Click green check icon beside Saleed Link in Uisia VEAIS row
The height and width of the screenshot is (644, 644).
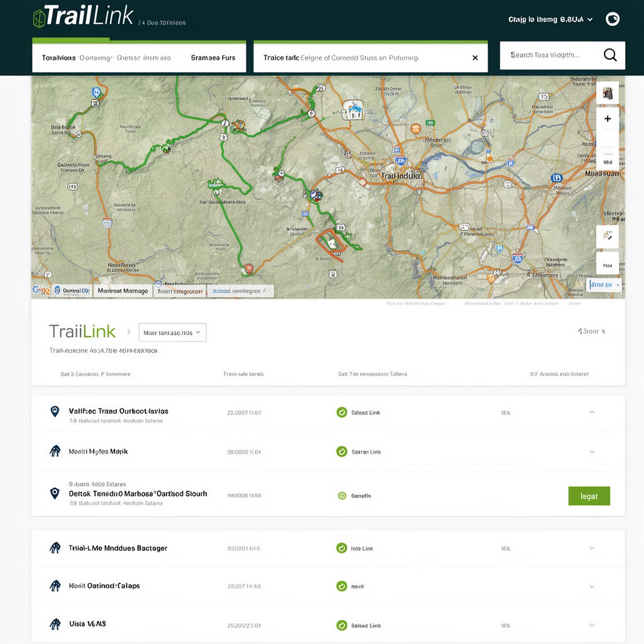[341, 625]
